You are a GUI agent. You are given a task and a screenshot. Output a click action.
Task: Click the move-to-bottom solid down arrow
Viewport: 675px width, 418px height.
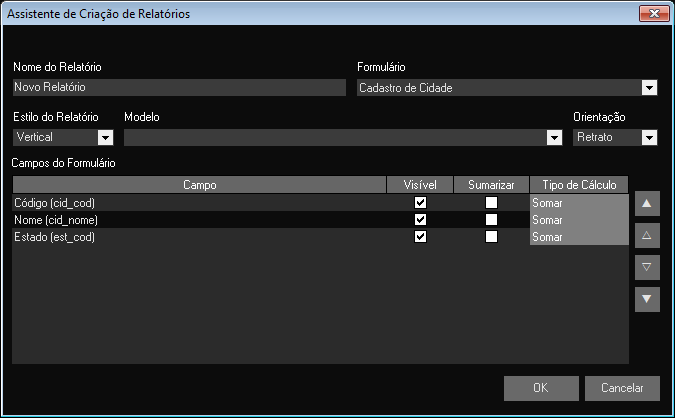tap(647, 298)
